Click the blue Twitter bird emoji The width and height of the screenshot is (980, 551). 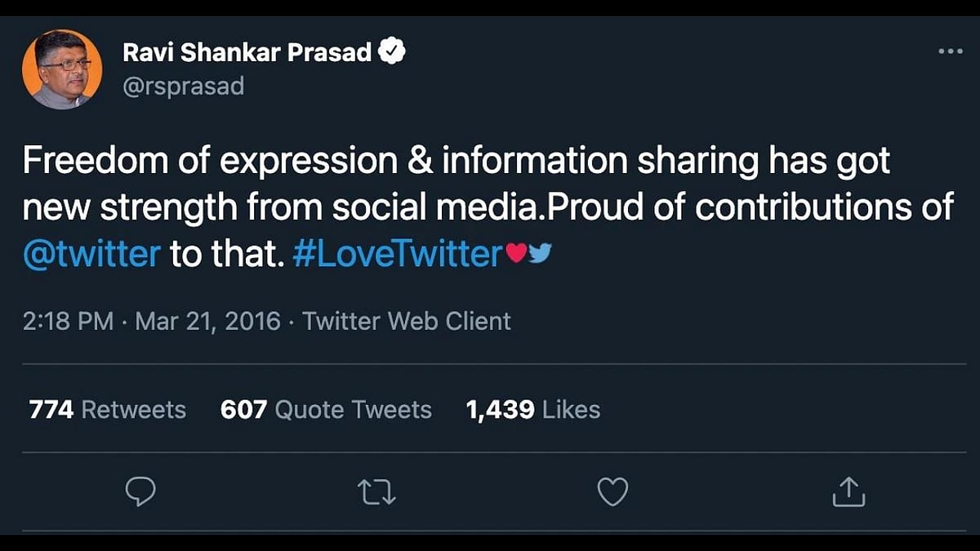541,255
